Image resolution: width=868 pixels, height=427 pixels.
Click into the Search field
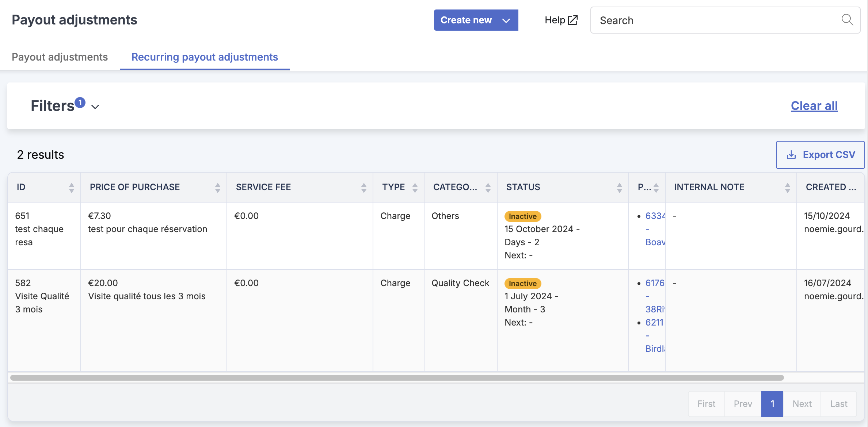725,20
